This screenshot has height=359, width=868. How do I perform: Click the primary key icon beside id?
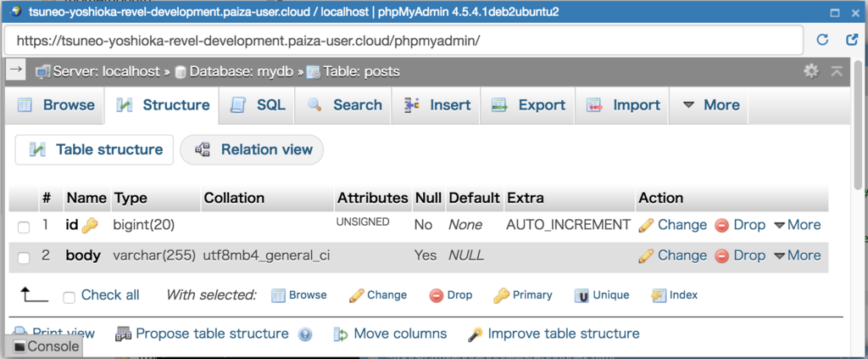tap(90, 226)
